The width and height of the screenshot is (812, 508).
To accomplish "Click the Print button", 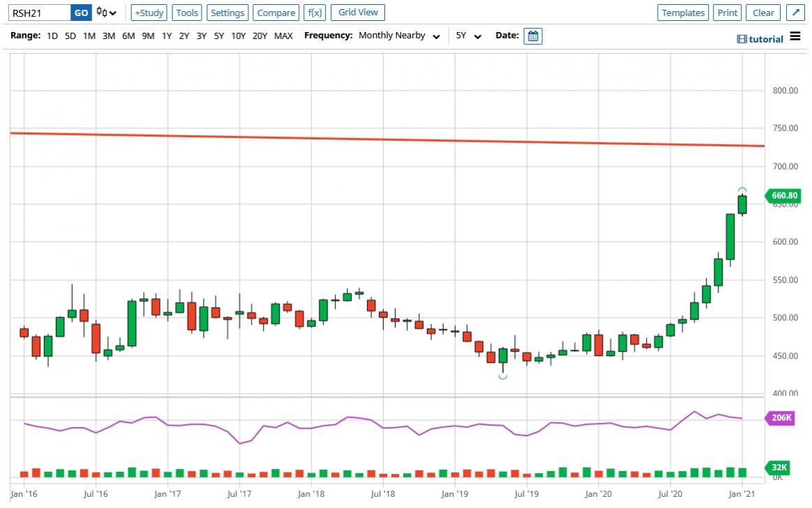I will tap(728, 13).
